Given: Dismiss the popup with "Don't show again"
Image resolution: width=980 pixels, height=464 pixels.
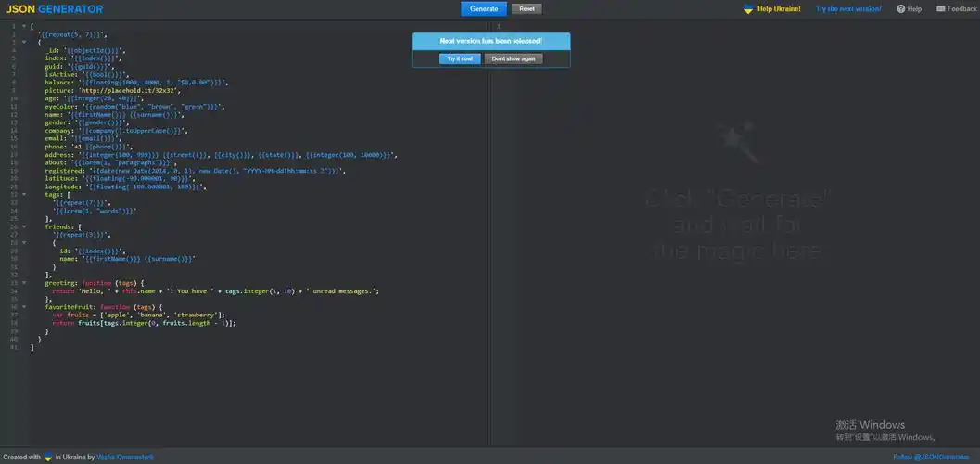Looking at the screenshot, I should 513,58.
